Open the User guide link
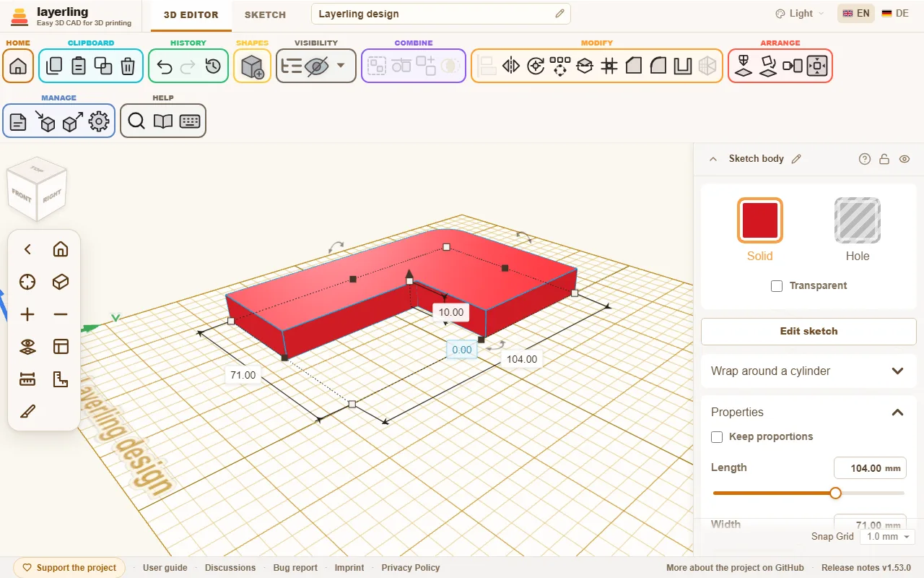 [x=165, y=568]
